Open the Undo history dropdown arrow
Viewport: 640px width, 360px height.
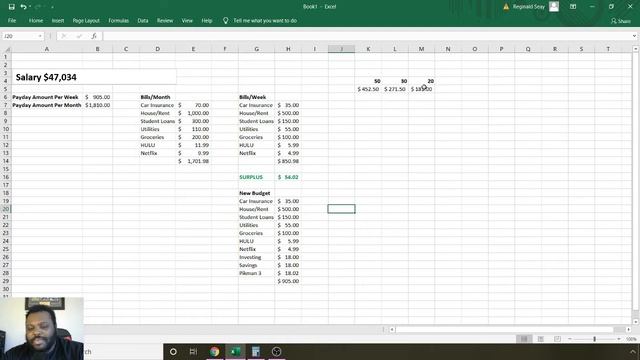30,7
